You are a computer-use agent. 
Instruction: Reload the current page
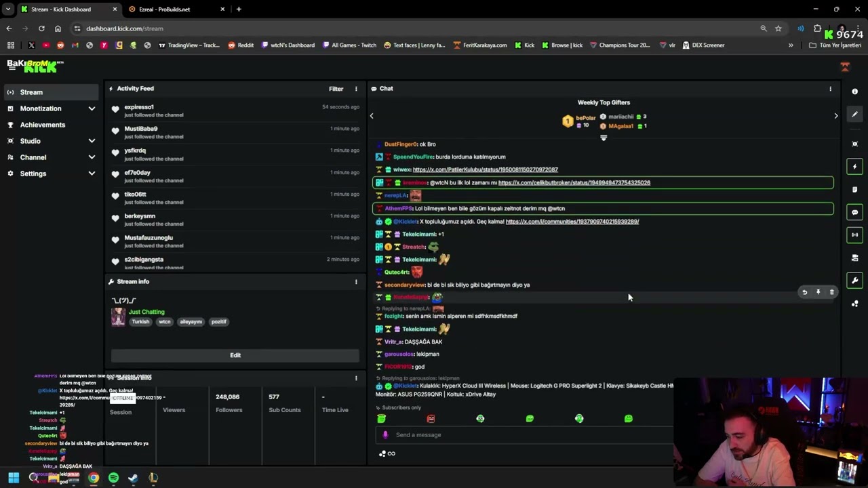(41, 28)
